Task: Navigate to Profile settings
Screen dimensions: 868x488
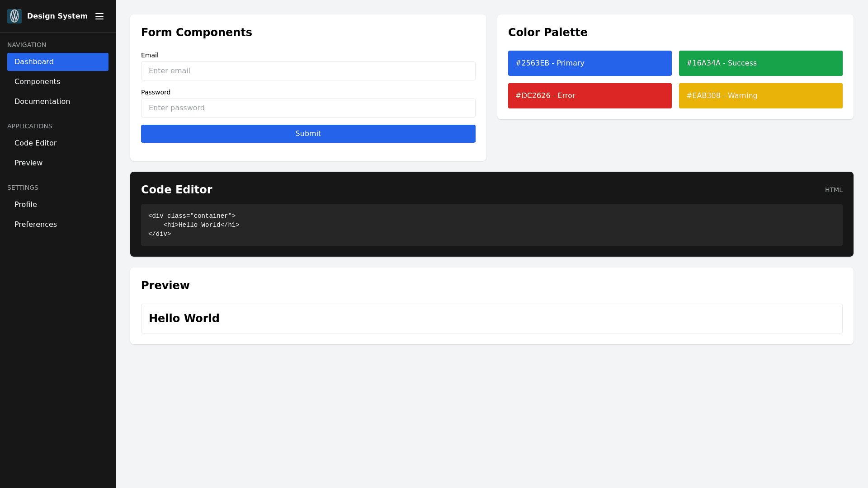Action: pos(26,205)
